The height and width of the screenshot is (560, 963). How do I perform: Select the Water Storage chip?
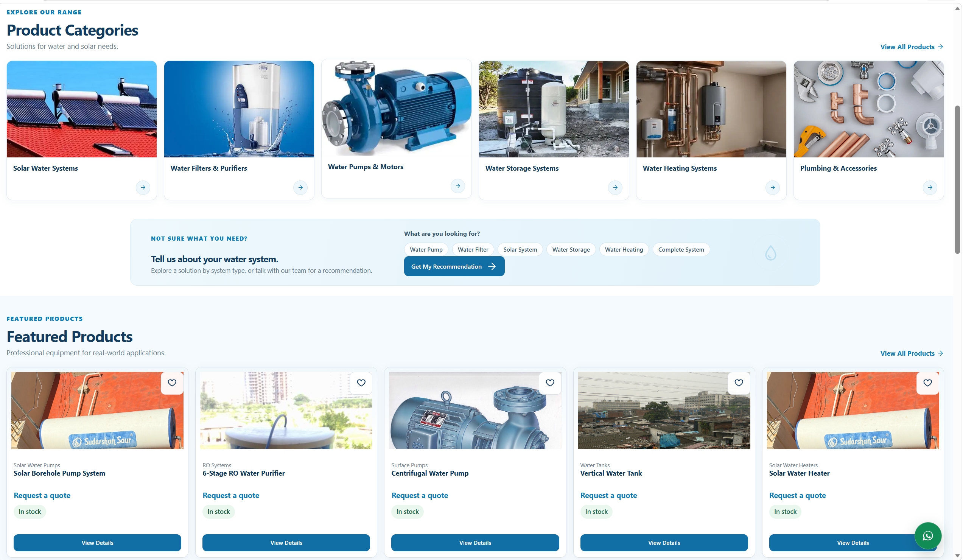tap(571, 250)
